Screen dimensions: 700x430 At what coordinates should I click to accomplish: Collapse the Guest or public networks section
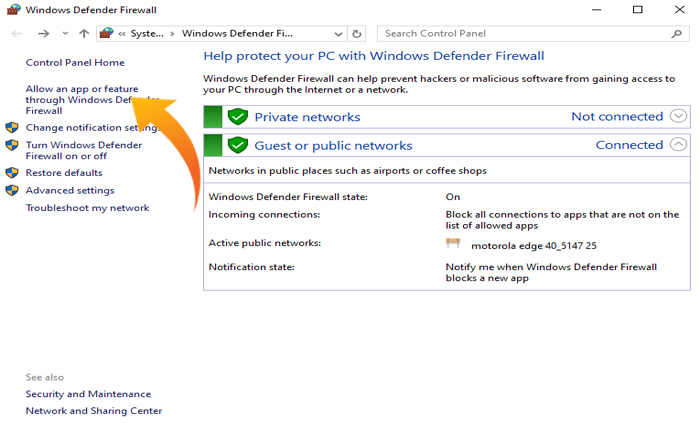point(679,145)
